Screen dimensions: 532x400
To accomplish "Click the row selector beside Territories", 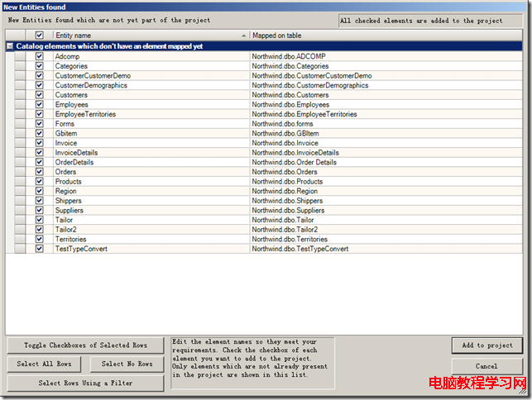I will click(x=20, y=239).
